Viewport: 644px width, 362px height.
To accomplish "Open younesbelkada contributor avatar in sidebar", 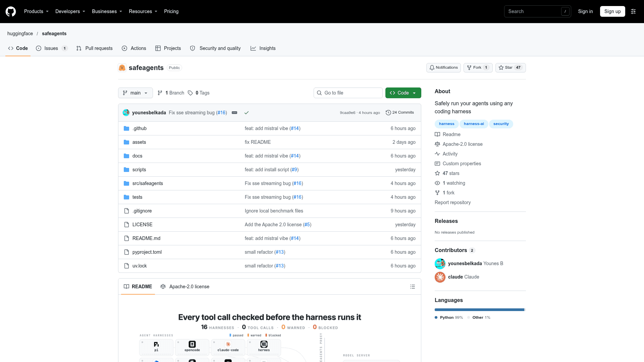I will 440,264.
